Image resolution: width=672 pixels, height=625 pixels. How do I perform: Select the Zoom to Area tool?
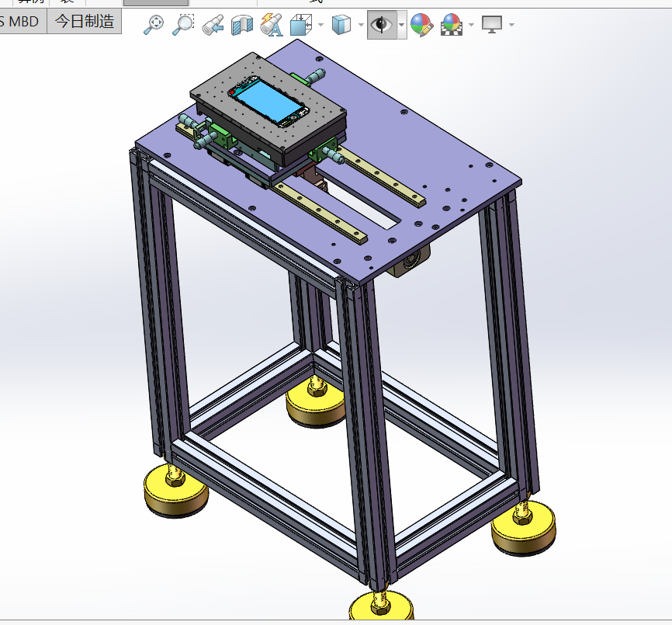[x=183, y=24]
